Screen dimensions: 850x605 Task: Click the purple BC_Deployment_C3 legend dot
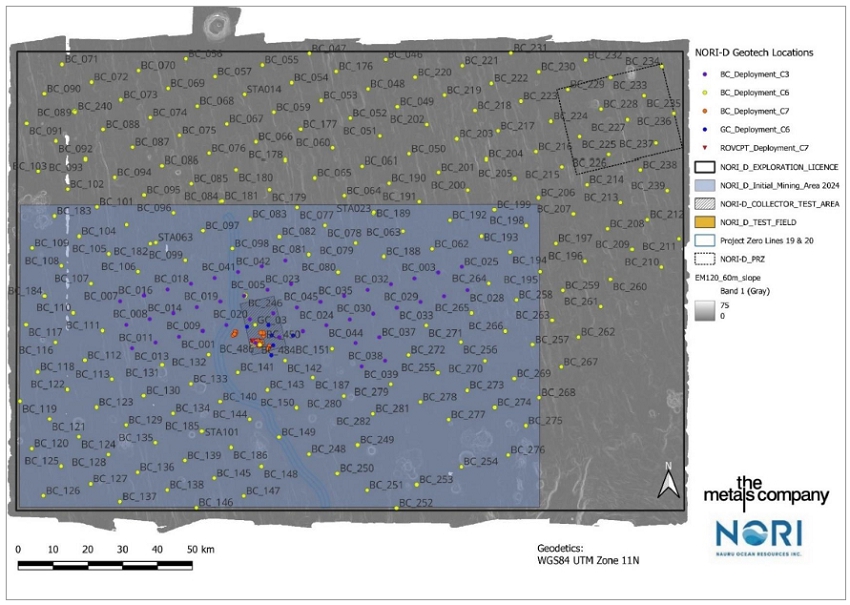(706, 75)
